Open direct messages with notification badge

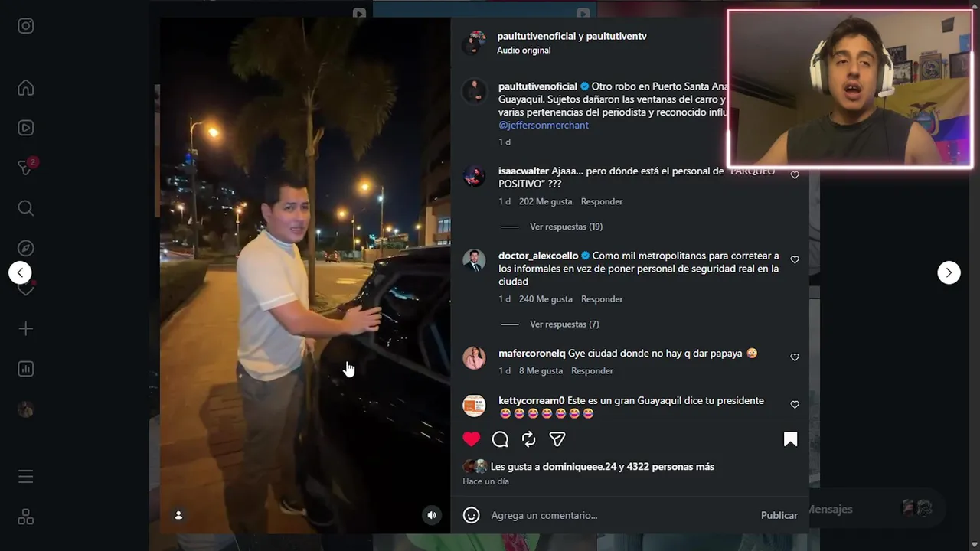tap(26, 168)
